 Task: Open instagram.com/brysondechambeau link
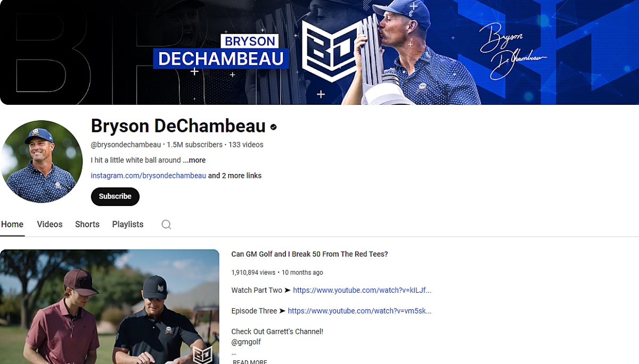[x=149, y=176]
